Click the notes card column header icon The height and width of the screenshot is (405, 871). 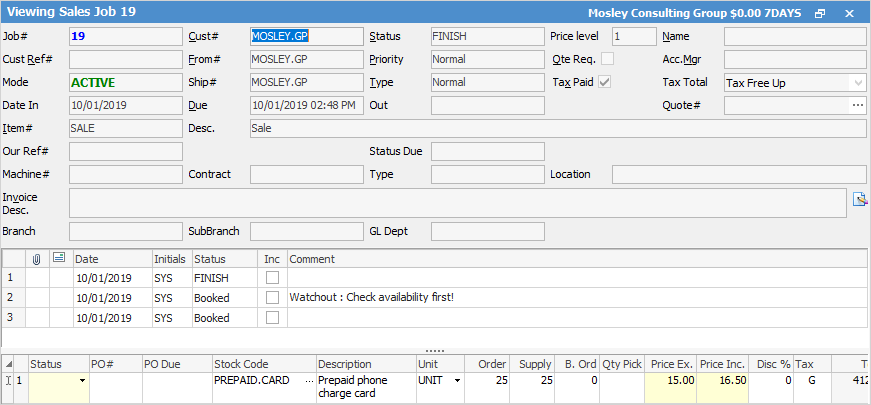[60, 259]
